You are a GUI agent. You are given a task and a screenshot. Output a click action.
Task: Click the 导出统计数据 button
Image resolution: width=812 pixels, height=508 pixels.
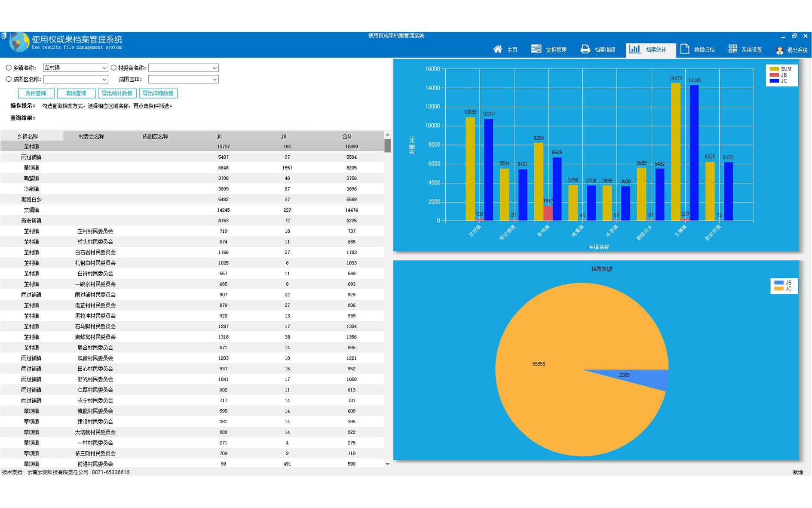[117, 93]
